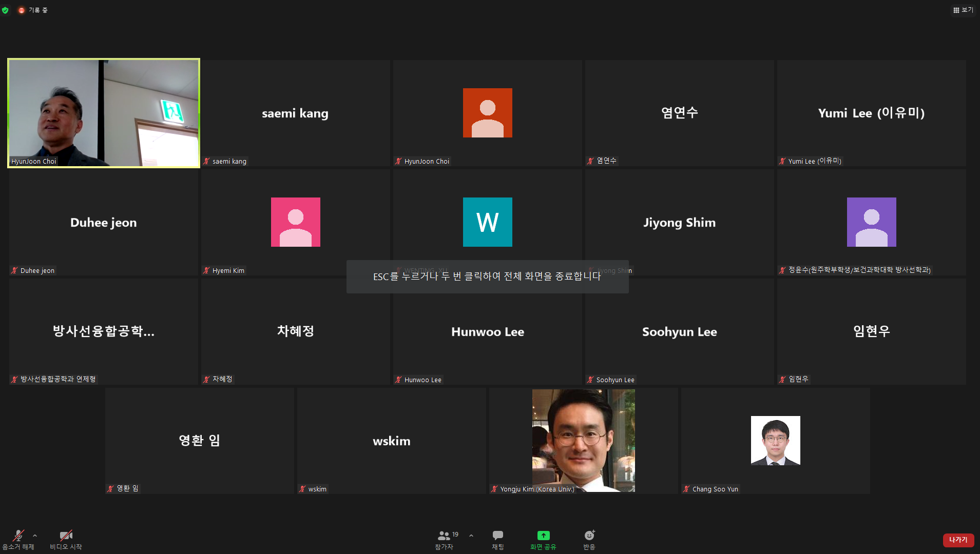
Task: Select the 방사선융합공학... tile name
Action: point(103,331)
